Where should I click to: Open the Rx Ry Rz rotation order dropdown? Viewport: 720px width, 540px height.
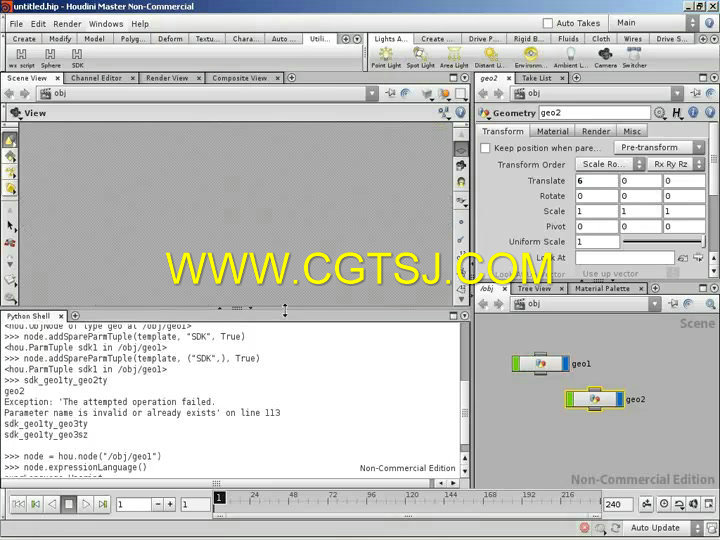click(x=676, y=164)
